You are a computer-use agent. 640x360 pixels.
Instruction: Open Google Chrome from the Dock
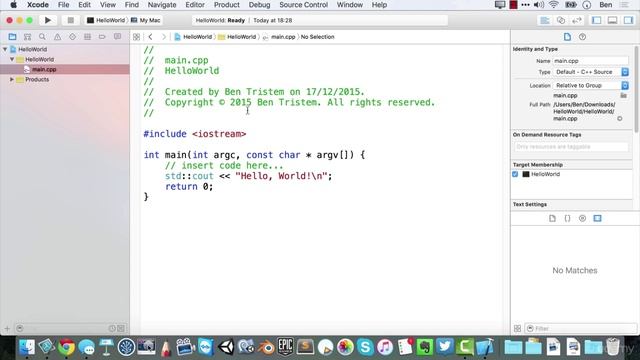[66, 347]
